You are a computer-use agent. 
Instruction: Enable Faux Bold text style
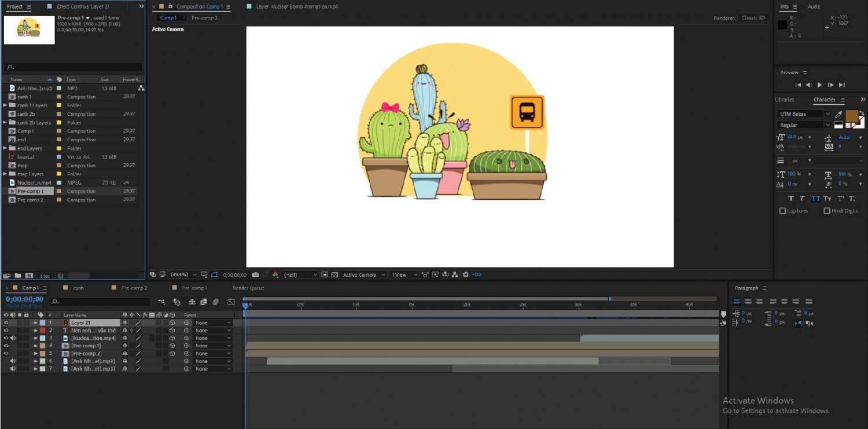791,199
